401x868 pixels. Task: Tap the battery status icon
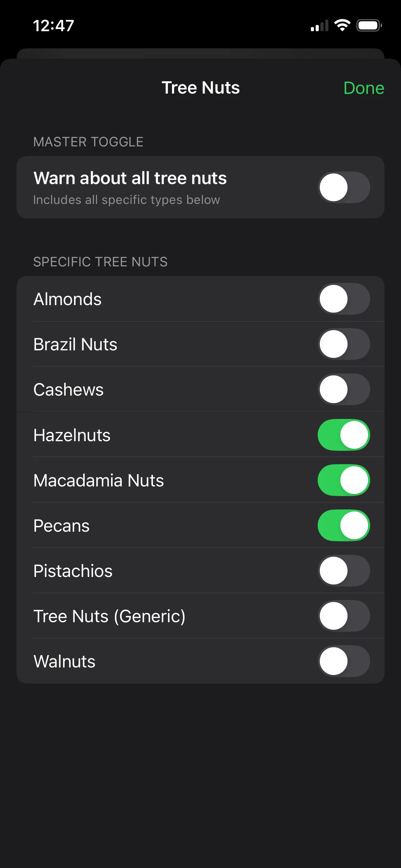[369, 25]
